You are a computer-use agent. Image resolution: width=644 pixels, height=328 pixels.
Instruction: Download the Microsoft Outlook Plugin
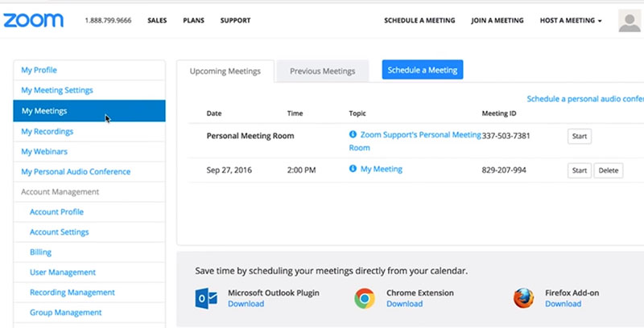pyautogui.click(x=246, y=304)
